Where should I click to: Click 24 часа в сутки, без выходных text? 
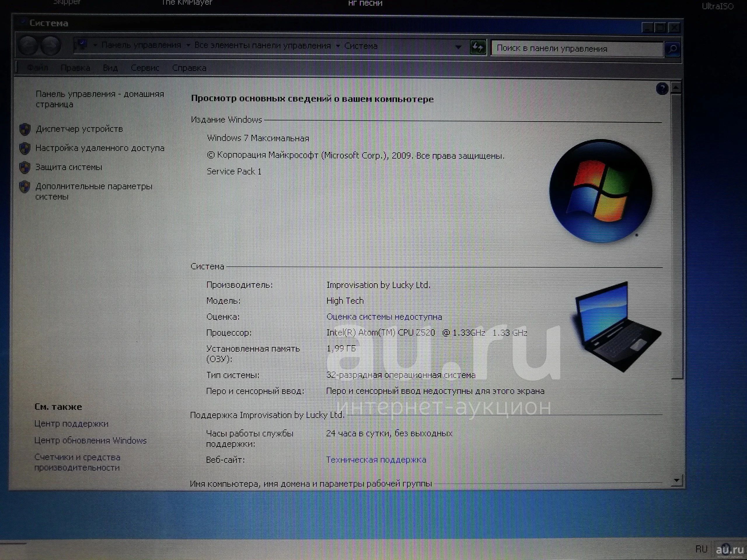pyautogui.click(x=389, y=433)
